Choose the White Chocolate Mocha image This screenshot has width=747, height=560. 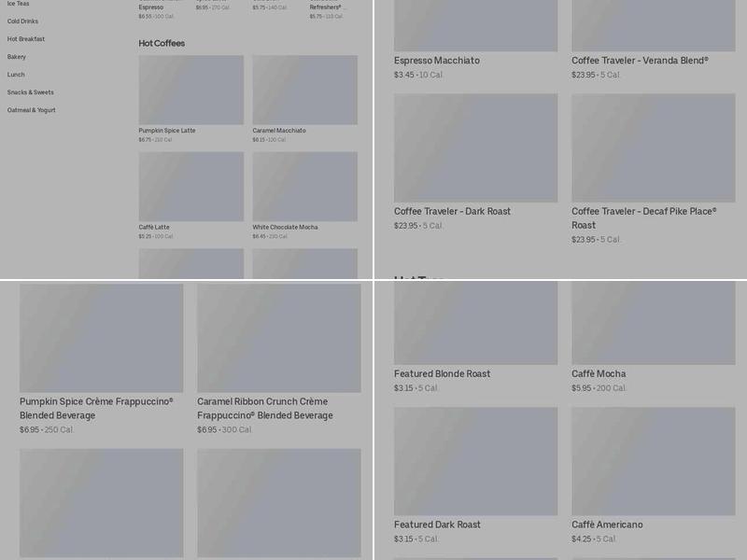(x=304, y=187)
